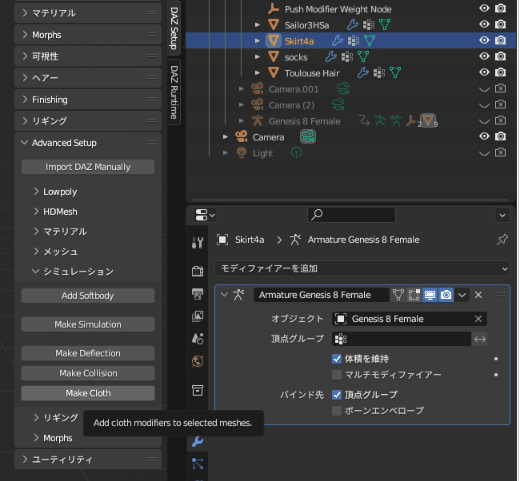Open modifier extra options dropdown arrow
Screen dimensions: 519x481
[x=462, y=295]
